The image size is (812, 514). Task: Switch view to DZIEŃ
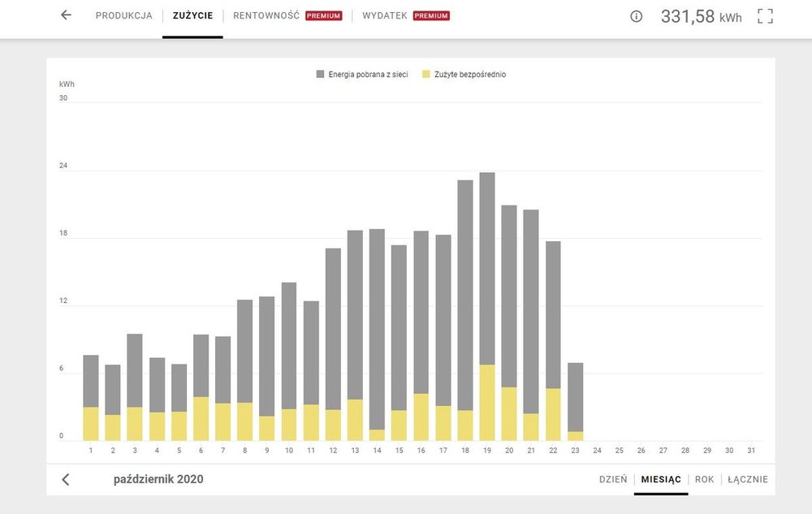coord(613,479)
